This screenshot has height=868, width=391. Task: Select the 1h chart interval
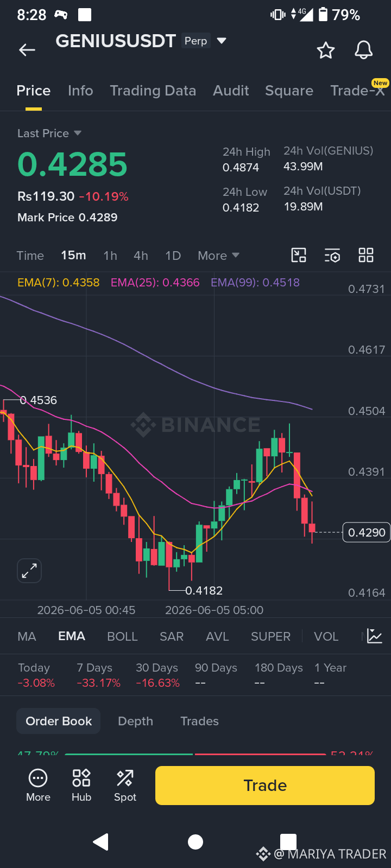[110, 256]
